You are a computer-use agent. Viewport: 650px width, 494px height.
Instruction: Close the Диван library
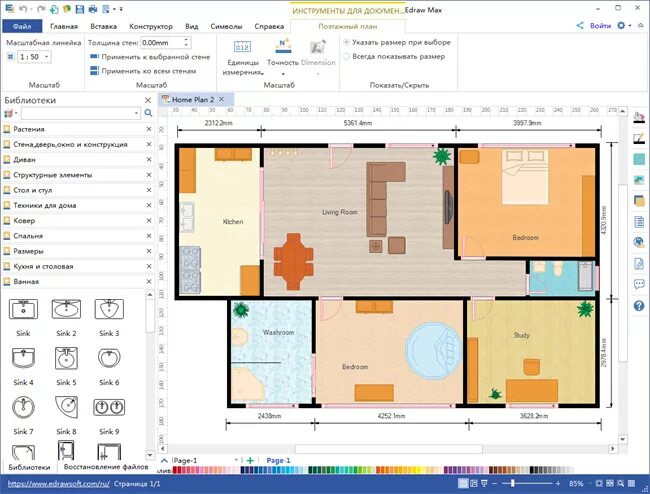tap(149, 160)
